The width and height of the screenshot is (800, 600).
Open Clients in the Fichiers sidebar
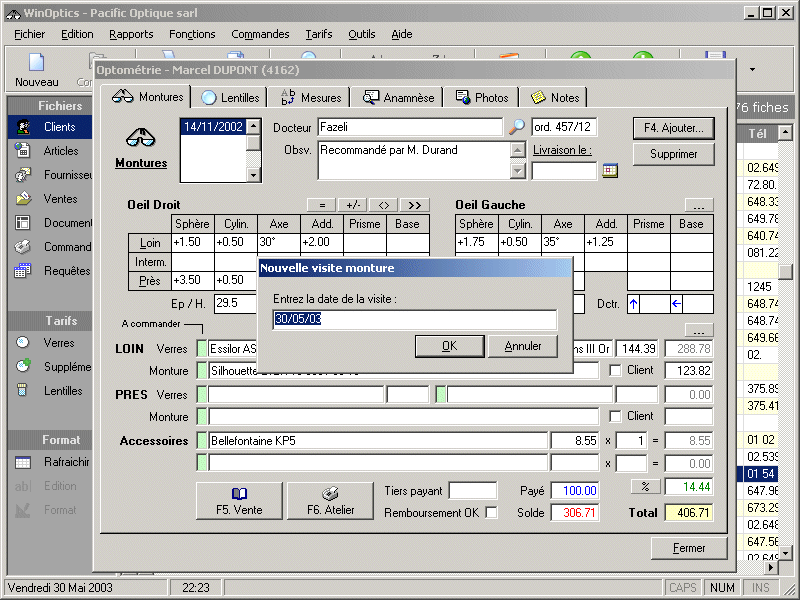(24, 127)
